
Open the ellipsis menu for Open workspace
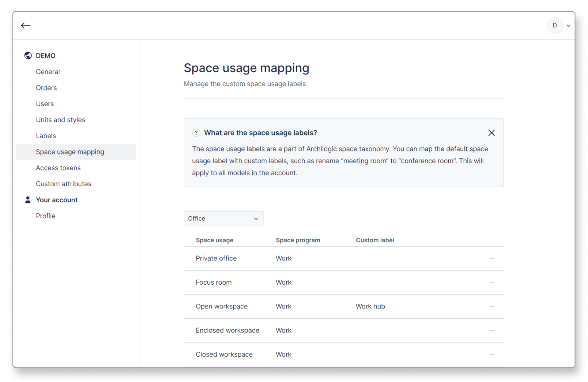click(492, 306)
